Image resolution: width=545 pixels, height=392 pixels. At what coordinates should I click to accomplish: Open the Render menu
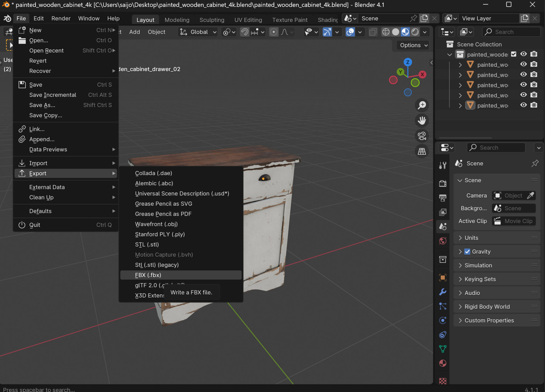(x=61, y=18)
